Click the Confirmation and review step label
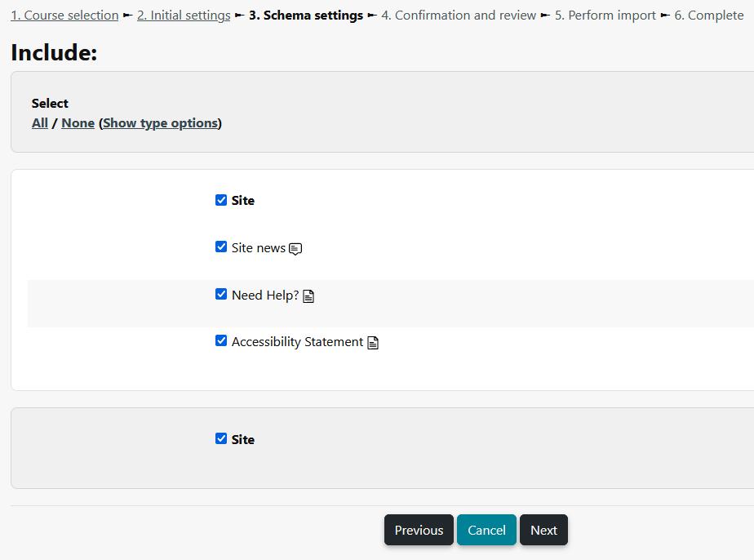The height and width of the screenshot is (560, 754). tap(458, 15)
